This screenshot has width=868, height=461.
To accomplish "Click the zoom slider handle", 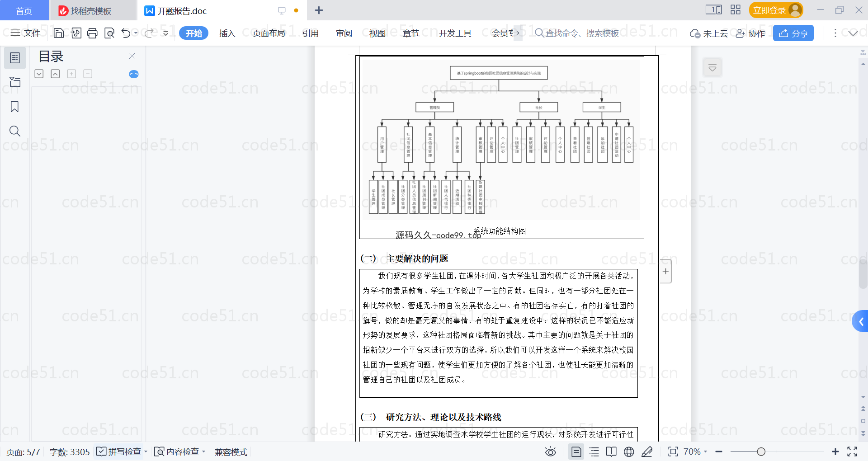I will point(761,452).
